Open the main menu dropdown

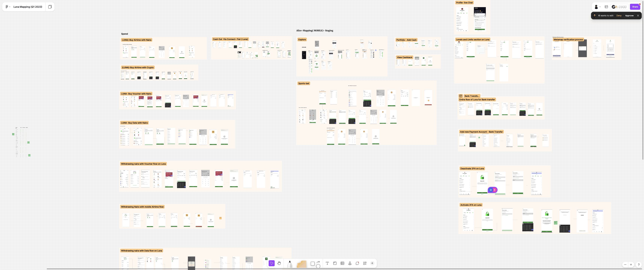8,7
